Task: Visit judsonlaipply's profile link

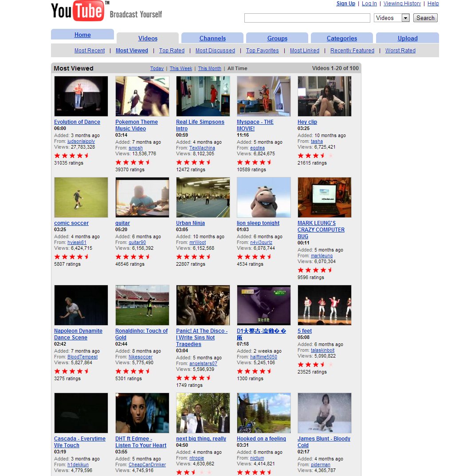Action: 81,141
